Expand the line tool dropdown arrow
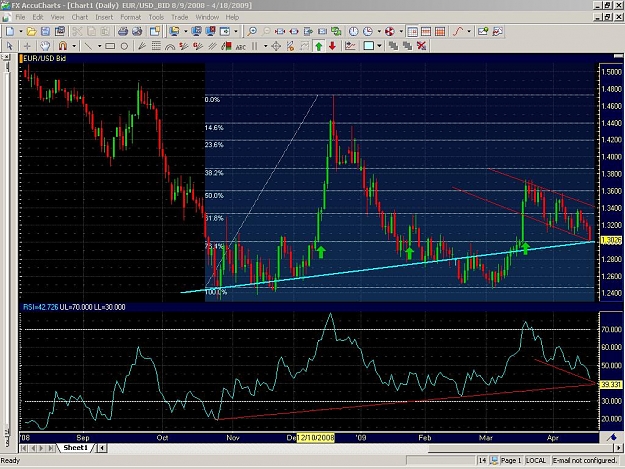 click(x=99, y=46)
